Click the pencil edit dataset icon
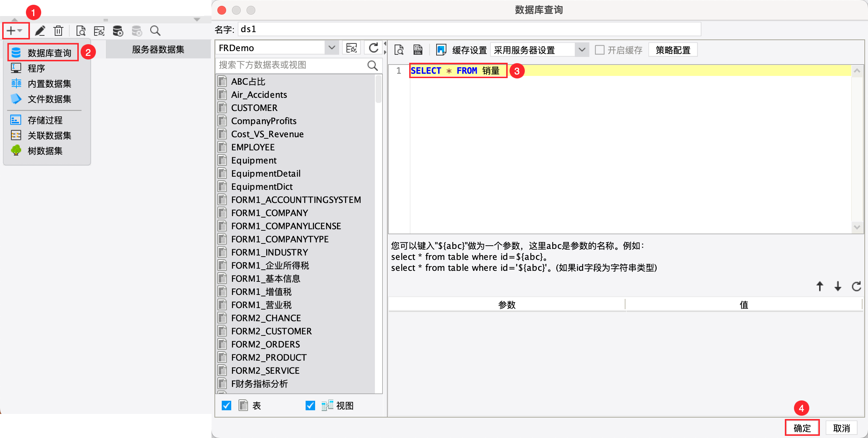Viewport: 868px width, 438px height. click(x=40, y=31)
